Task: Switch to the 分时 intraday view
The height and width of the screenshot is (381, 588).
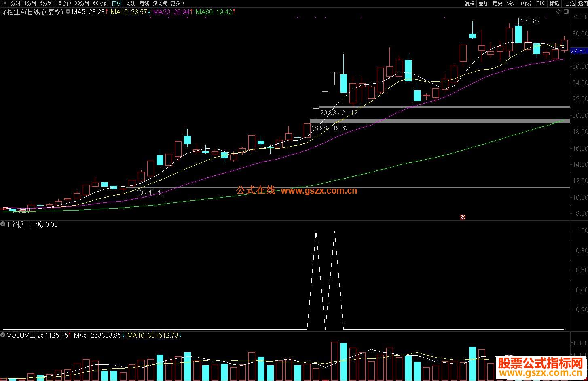Action: (15, 3)
